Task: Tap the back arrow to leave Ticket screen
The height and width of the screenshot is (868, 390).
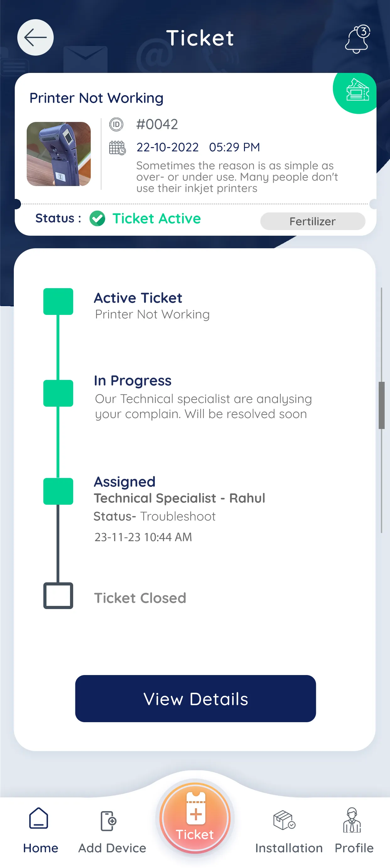Action: pyautogui.click(x=35, y=37)
